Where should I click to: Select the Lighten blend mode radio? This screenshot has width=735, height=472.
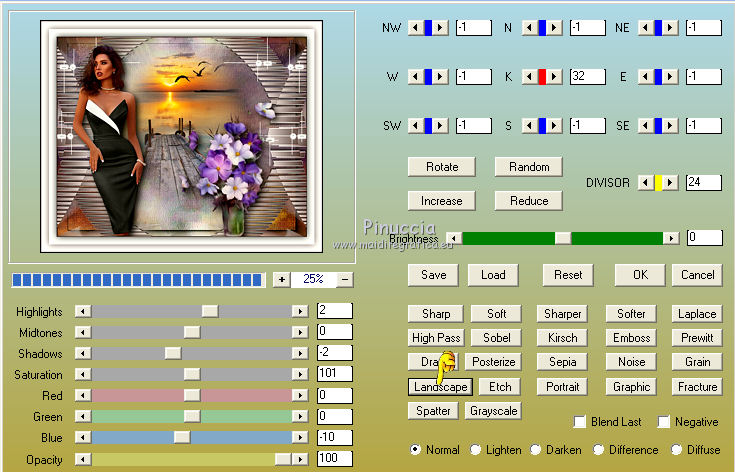click(475, 450)
